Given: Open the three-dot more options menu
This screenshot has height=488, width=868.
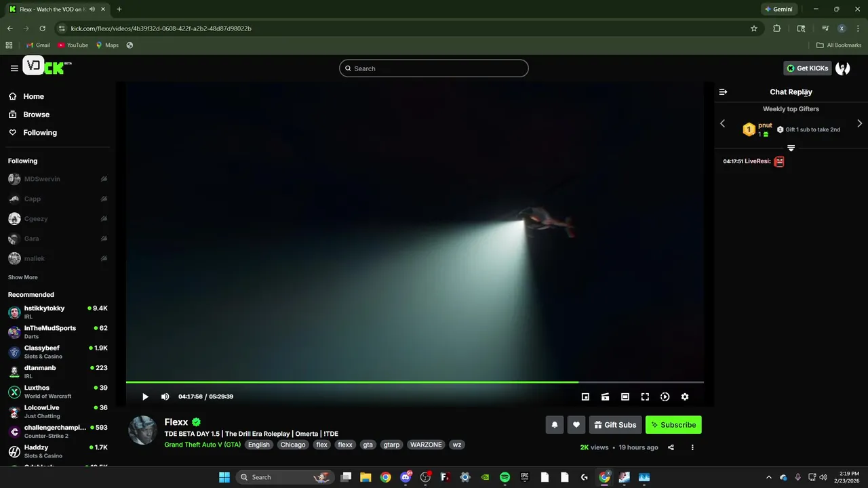Looking at the screenshot, I should 692,447.
